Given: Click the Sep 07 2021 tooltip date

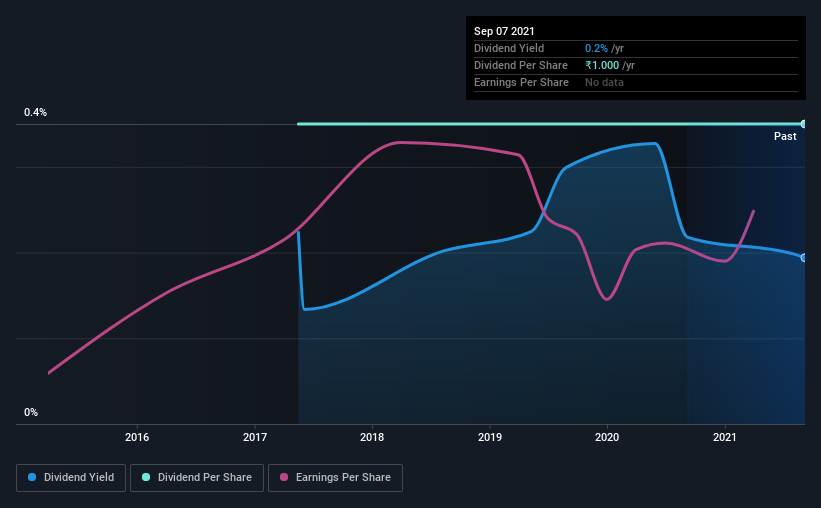Looking at the screenshot, I should tap(504, 31).
